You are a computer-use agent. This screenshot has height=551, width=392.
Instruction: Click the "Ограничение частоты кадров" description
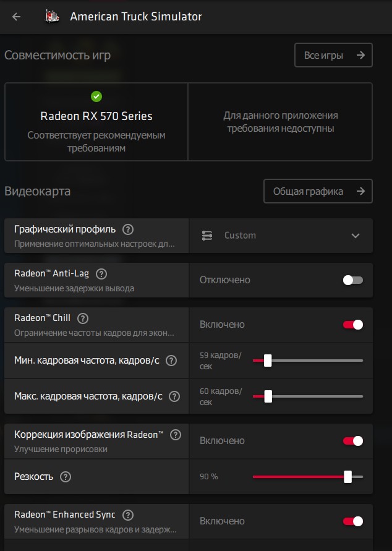[x=94, y=333]
